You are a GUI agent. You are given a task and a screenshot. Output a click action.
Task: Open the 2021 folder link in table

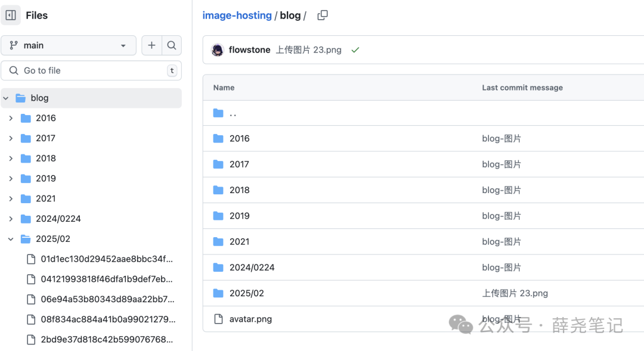click(x=239, y=241)
